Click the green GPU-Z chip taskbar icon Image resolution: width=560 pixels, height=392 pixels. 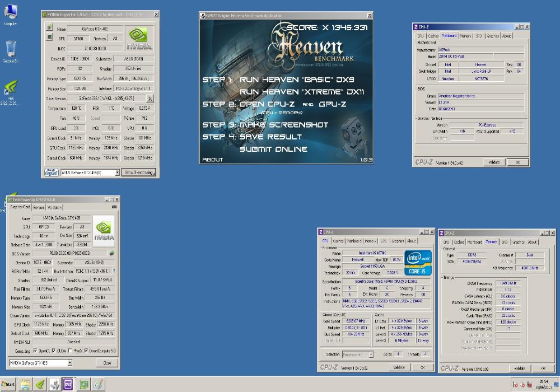coord(83,385)
